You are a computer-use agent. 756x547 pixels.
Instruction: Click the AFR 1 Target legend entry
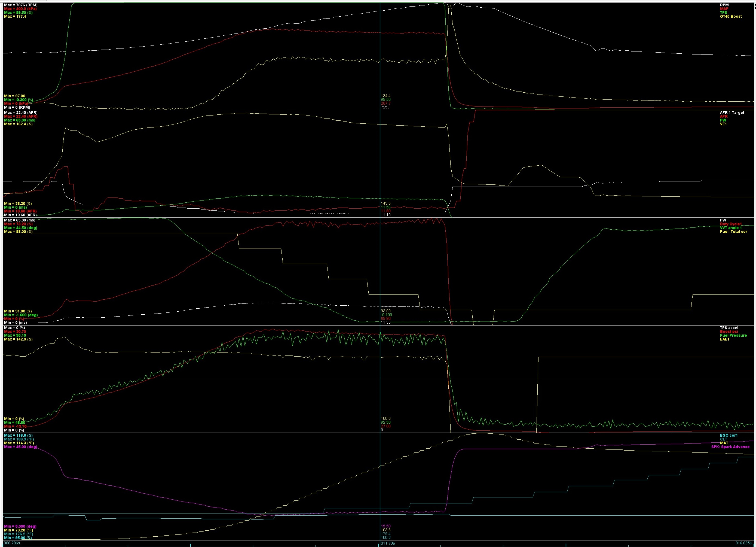(x=732, y=113)
